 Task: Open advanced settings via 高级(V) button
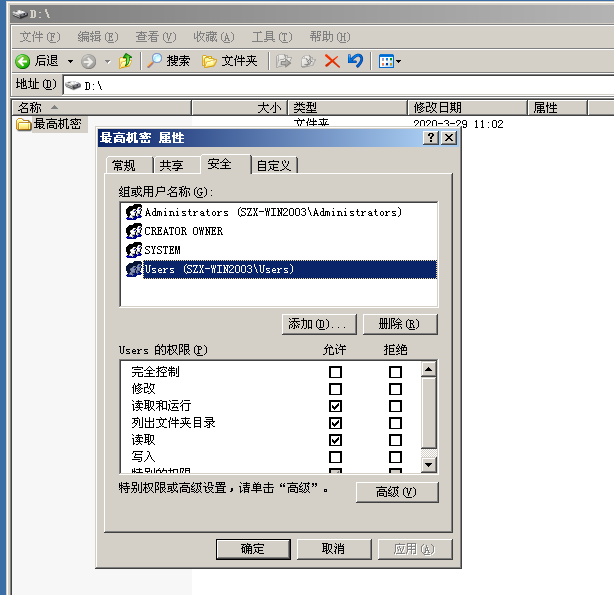click(397, 492)
